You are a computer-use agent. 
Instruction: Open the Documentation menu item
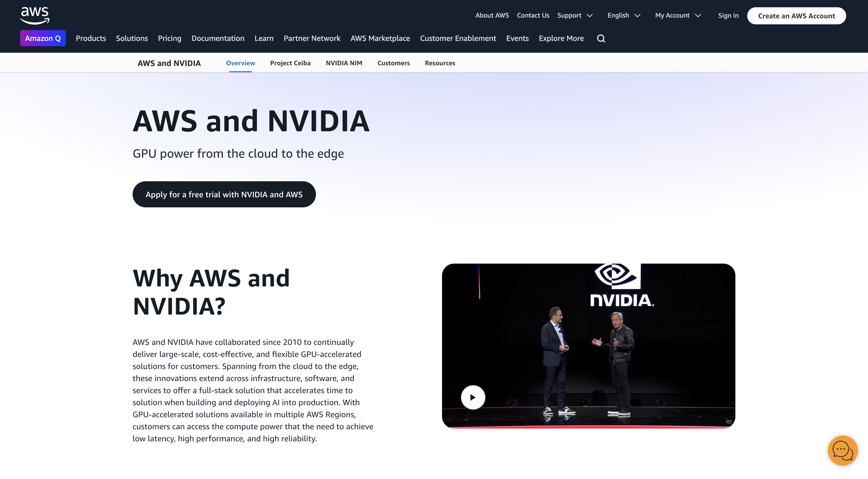[x=218, y=38]
